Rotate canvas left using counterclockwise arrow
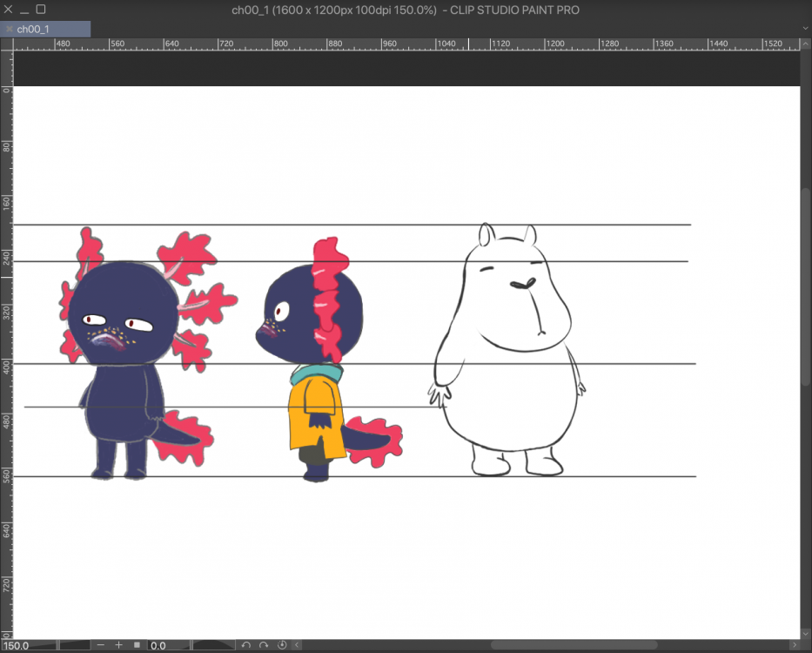Screen dimensions: 812x653 246,644
